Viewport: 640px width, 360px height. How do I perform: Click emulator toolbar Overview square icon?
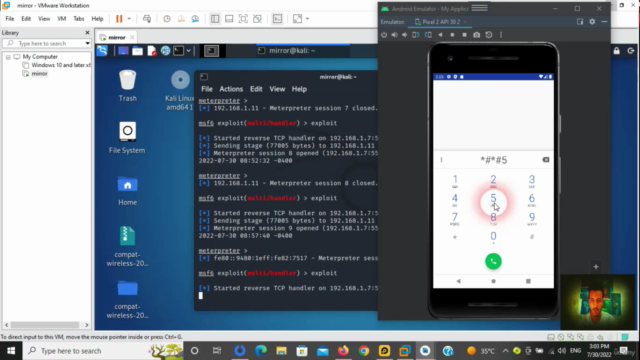tap(464, 35)
